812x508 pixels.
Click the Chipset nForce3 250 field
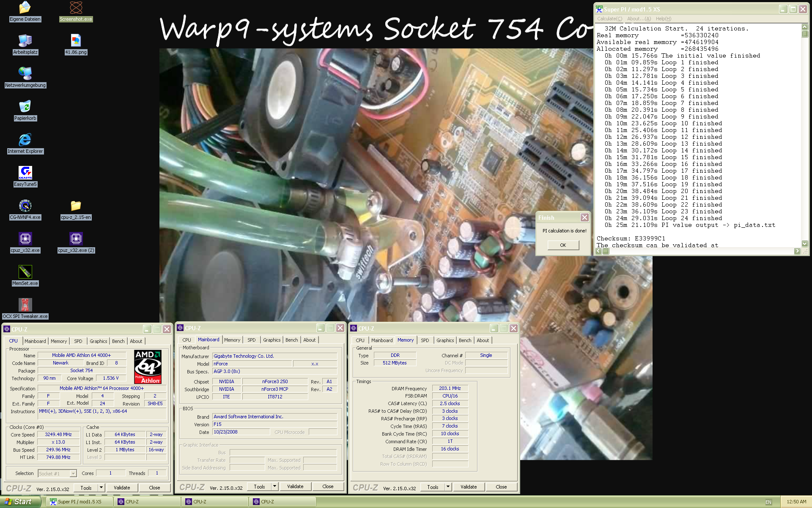point(275,381)
